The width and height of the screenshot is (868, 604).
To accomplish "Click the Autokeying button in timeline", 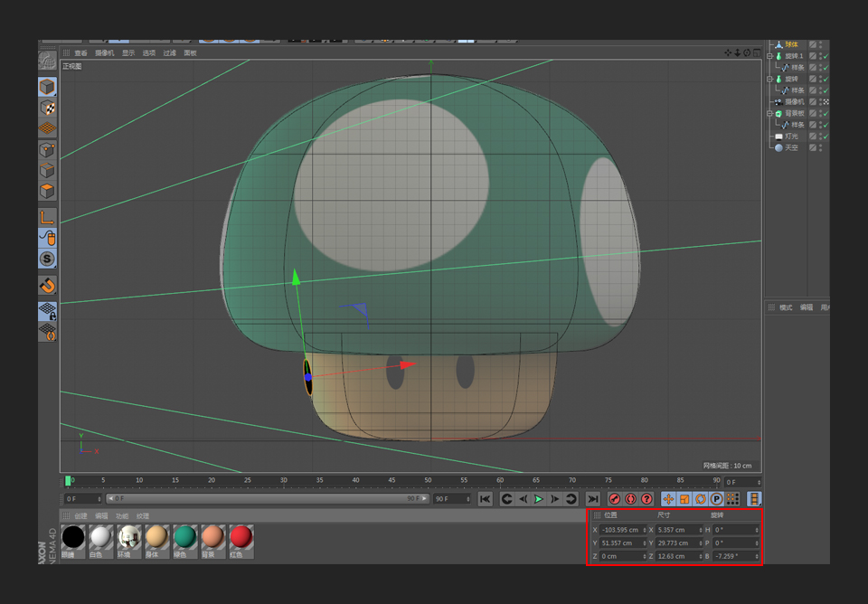I will [x=630, y=499].
